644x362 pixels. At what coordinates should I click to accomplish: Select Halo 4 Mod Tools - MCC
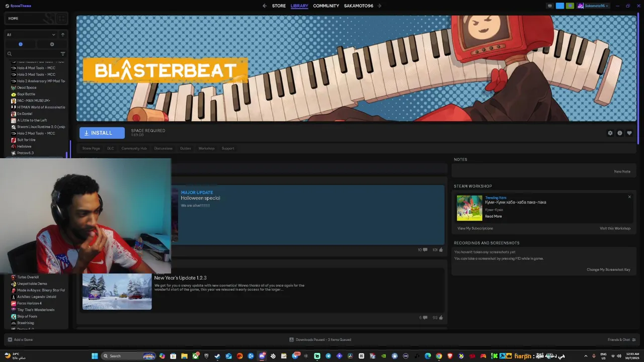click(36, 68)
